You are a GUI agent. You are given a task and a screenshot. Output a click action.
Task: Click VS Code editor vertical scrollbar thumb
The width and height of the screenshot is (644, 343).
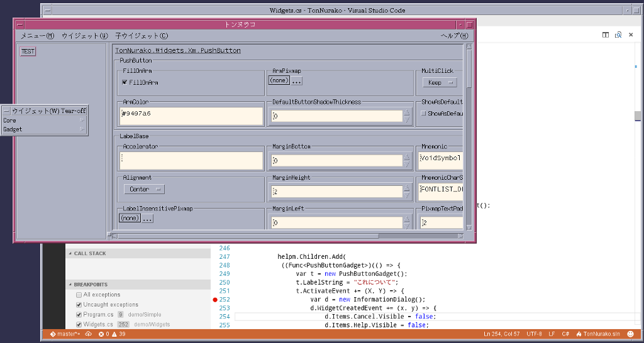point(638,116)
